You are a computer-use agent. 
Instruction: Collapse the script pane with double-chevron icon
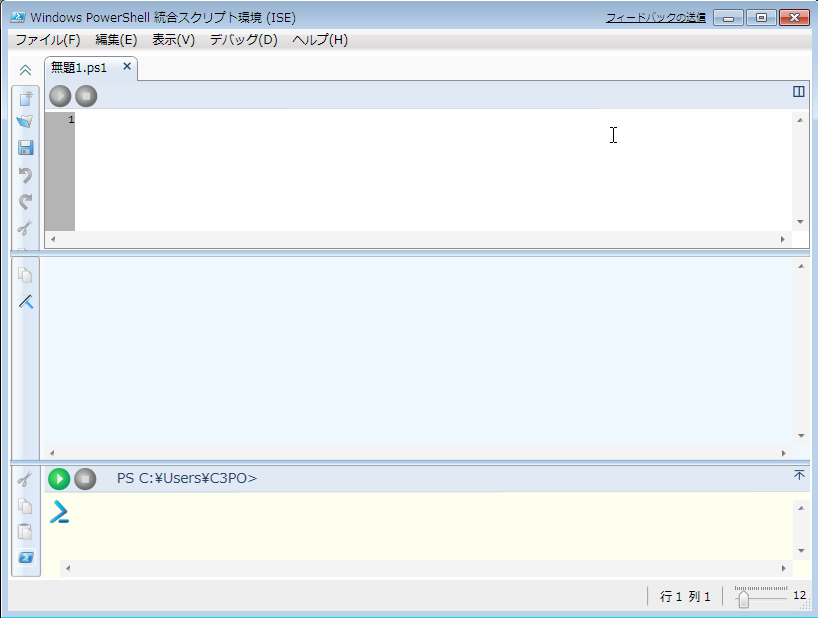25,70
